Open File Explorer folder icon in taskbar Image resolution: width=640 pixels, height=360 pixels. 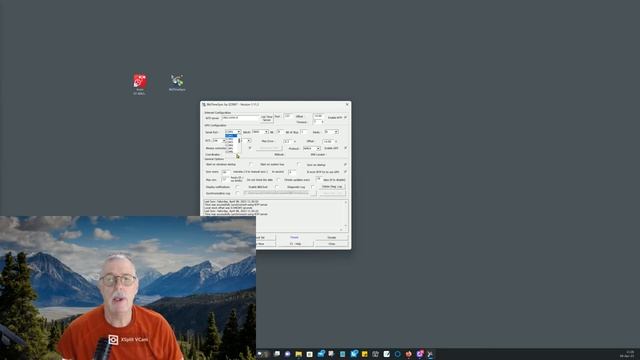(298, 354)
